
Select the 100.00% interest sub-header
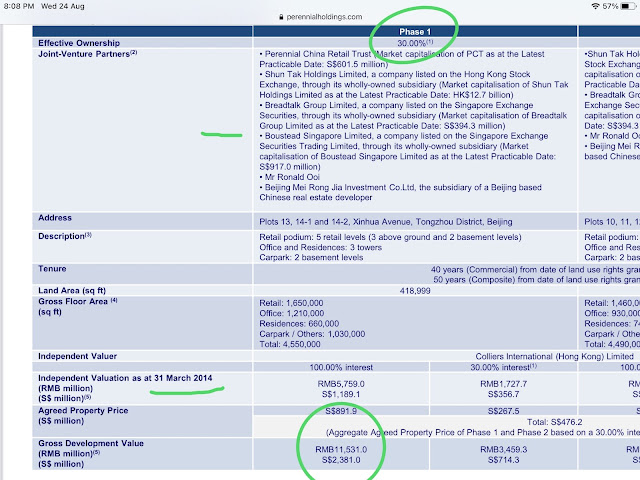coord(341,367)
